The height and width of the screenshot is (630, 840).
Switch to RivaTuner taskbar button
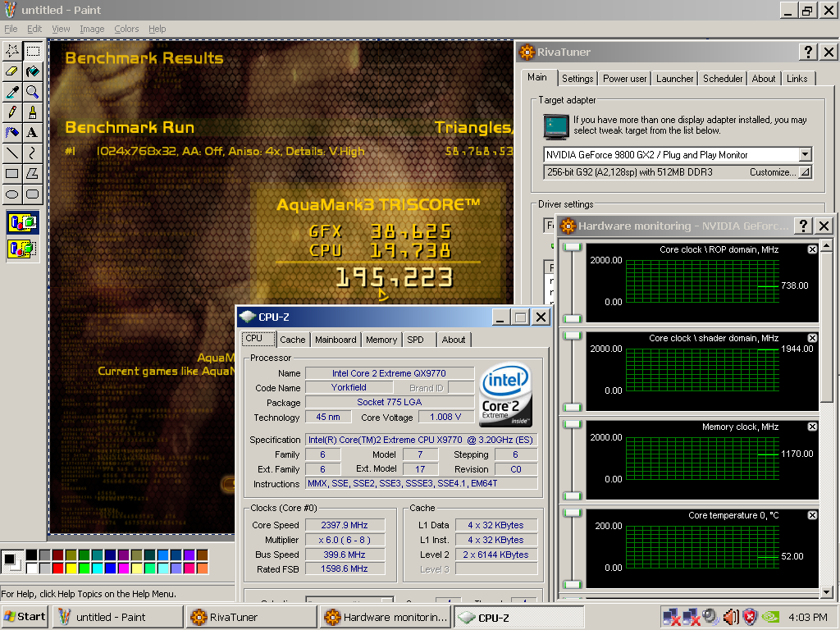click(x=251, y=617)
